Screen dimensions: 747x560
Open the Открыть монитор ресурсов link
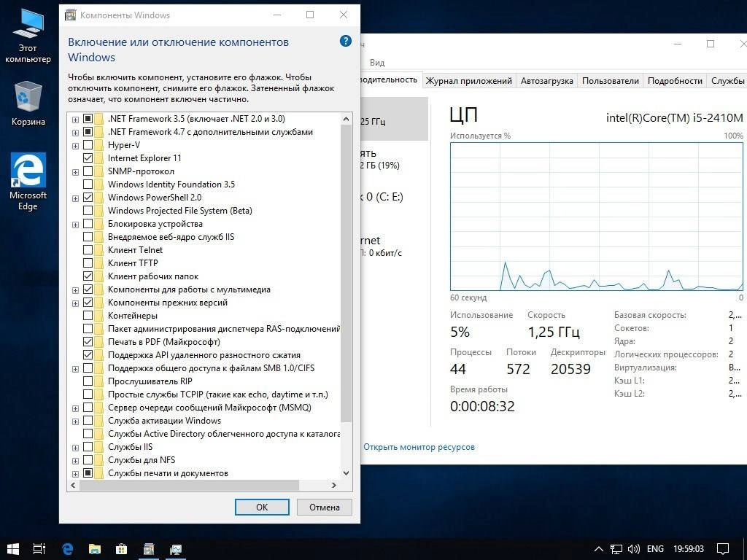(419, 447)
